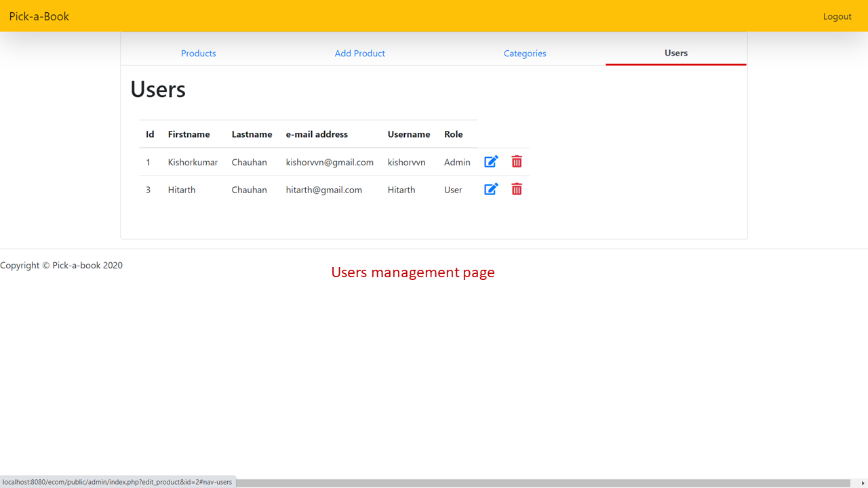Image resolution: width=868 pixels, height=488 pixels.
Task: Select the Users tab
Action: [x=676, y=53]
